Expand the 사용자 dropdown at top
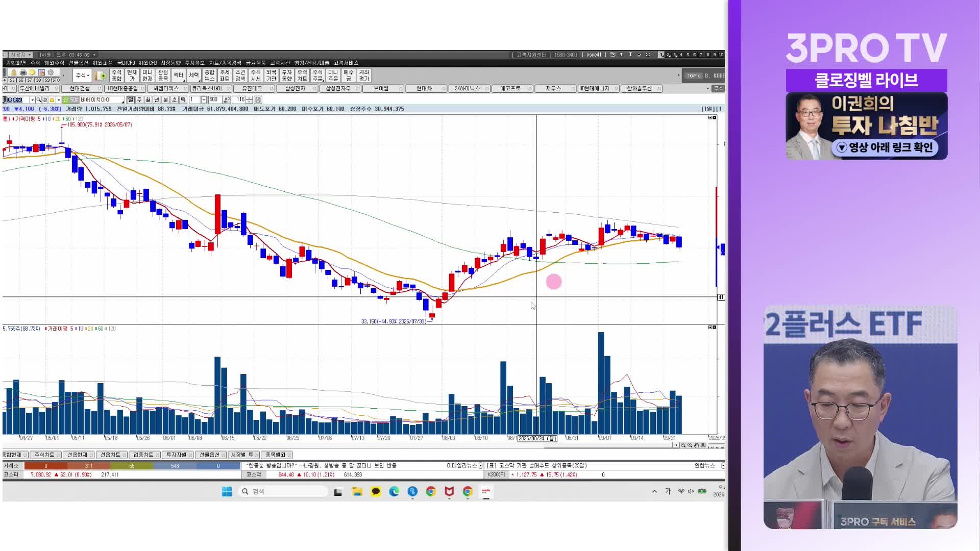Image resolution: width=980 pixels, height=551 pixels. point(20,55)
